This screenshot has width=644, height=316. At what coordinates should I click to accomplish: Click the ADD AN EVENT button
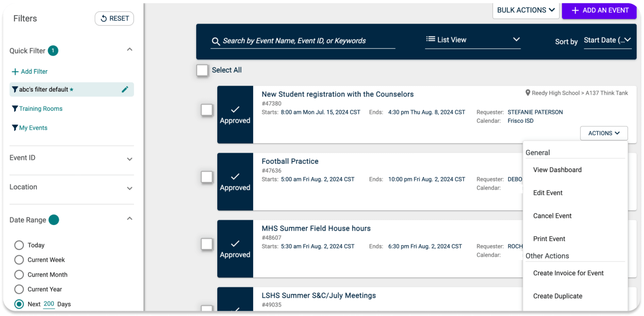click(599, 10)
